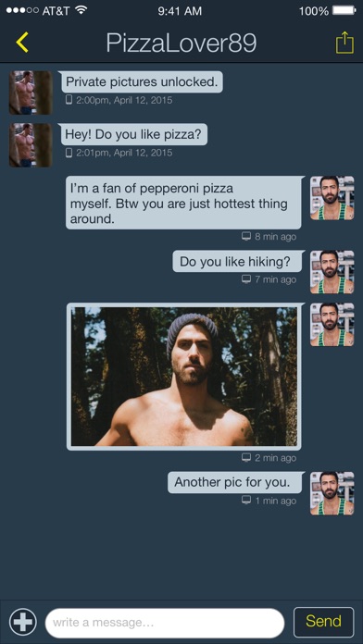Image resolution: width=363 pixels, height=644 pixels.
Task: Tap avatar beside pepperoni pizza message
Action: click(x=332, y=198)
